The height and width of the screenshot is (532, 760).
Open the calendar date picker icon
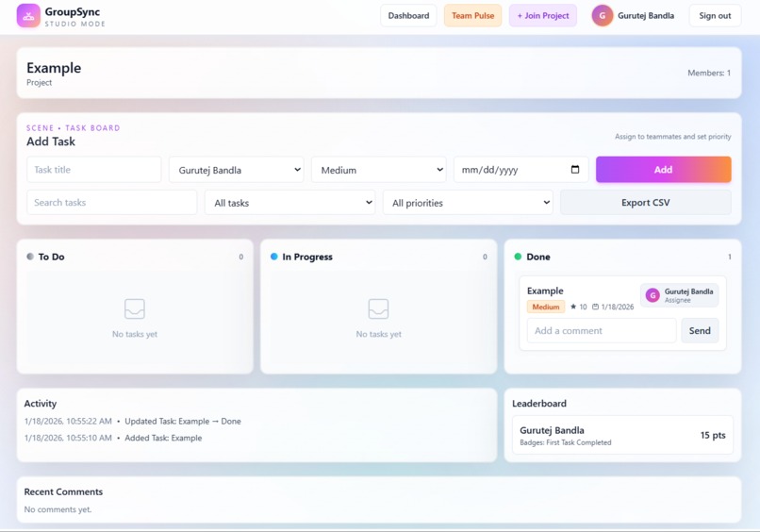(575, 169)
